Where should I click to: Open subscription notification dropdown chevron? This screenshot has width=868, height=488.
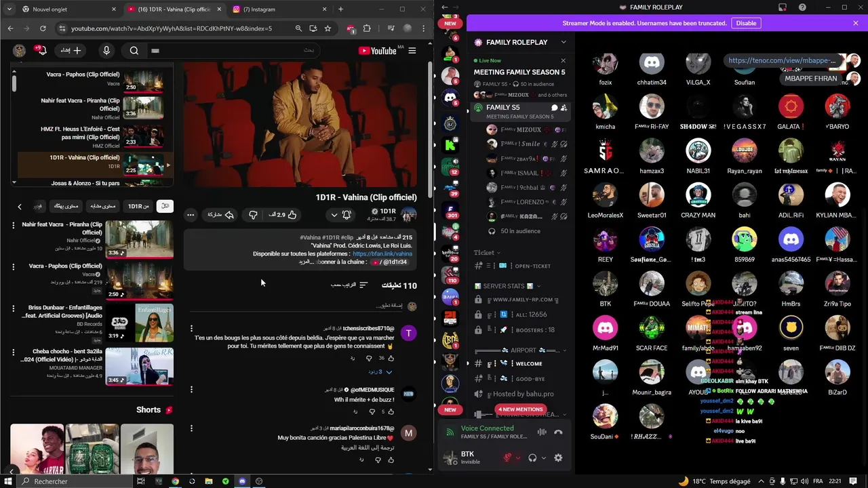pos(334,215)
